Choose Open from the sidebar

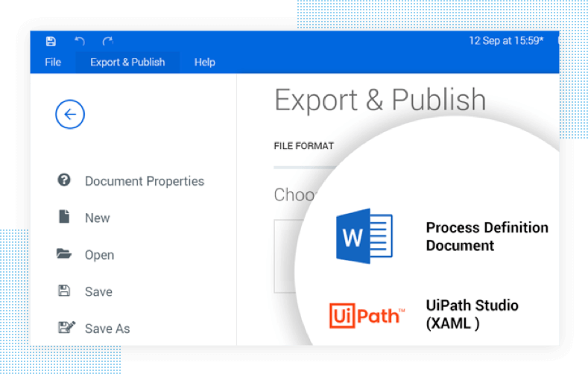(x=99, y=255)
